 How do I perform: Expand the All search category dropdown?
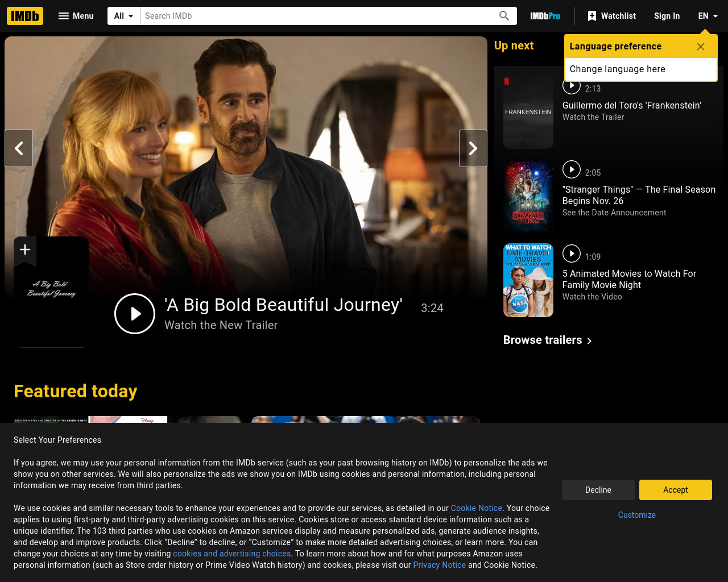124,16
